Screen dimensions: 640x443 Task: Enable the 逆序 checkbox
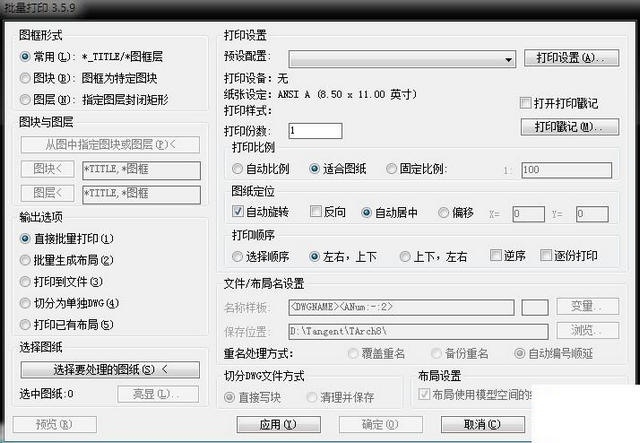click(496, 256)
